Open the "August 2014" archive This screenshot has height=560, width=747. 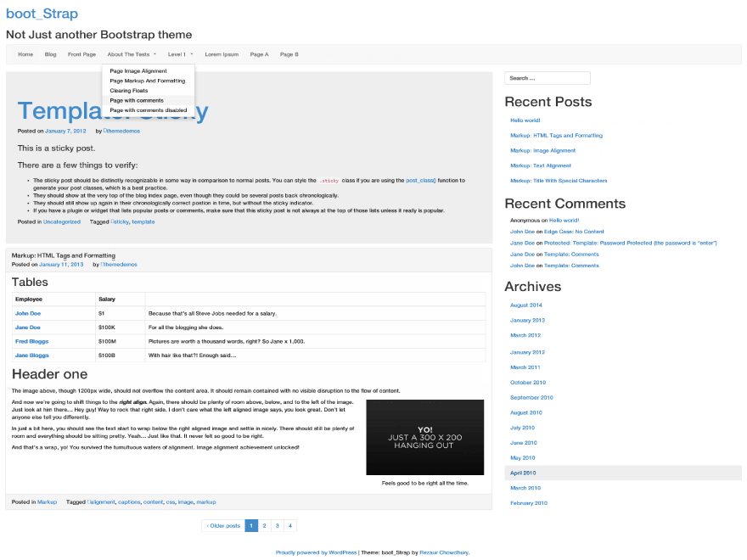click(x=526, y=305)
